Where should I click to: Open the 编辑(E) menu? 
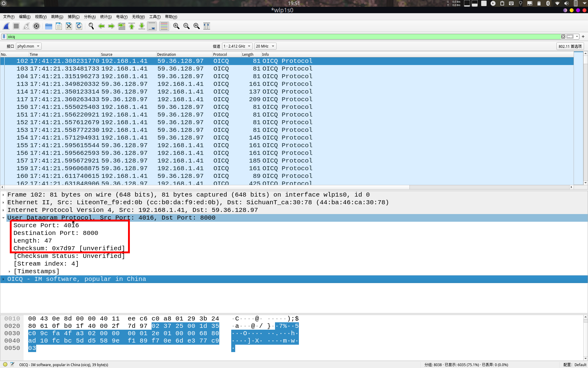tap(25, 17)
